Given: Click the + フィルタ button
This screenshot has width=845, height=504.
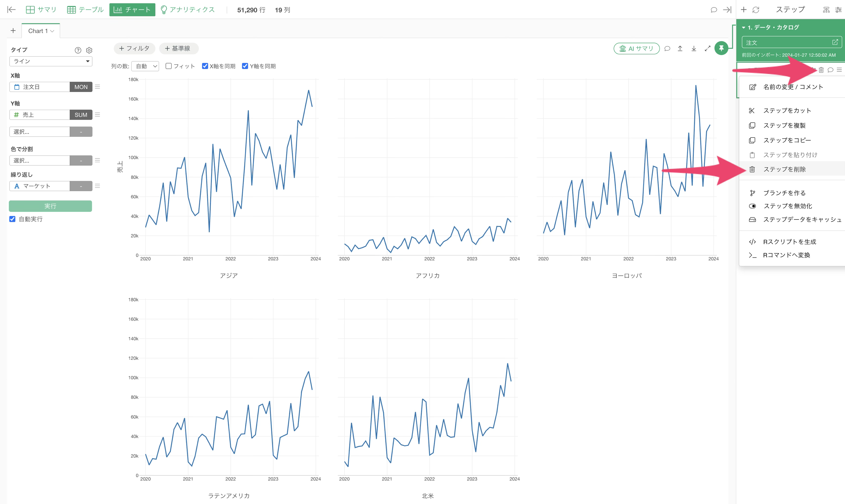Looking at the screenshot, I should (134, 49).
